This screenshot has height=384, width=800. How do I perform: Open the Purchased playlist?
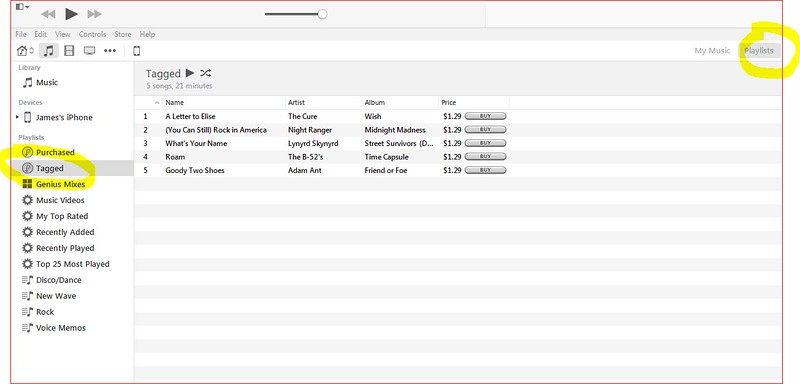[x=55, y=152]
